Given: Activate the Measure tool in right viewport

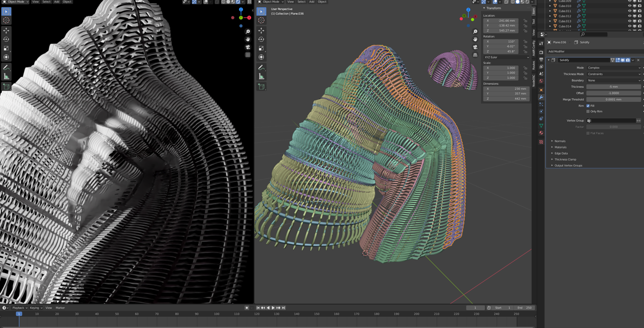Looking at the screenshot, I should pos(261,76).
